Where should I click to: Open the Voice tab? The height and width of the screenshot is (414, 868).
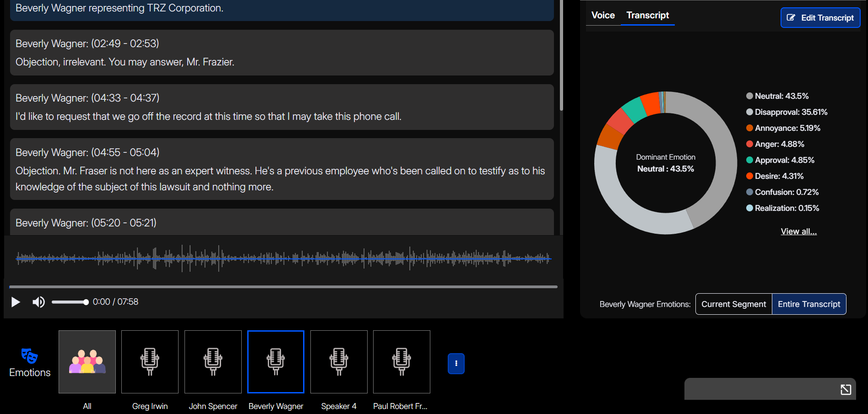tap(603, 15)
